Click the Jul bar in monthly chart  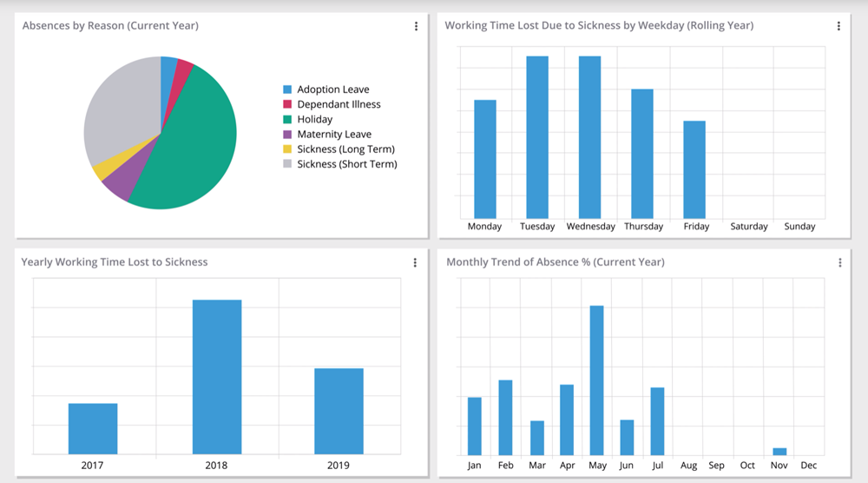point(657,421)
